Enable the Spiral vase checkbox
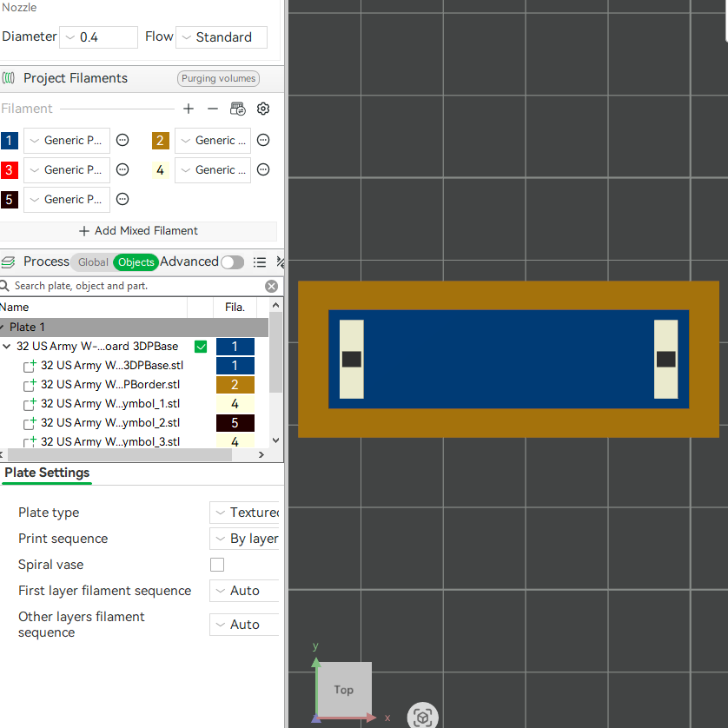 pyautogui.click(x=217, y=565)
